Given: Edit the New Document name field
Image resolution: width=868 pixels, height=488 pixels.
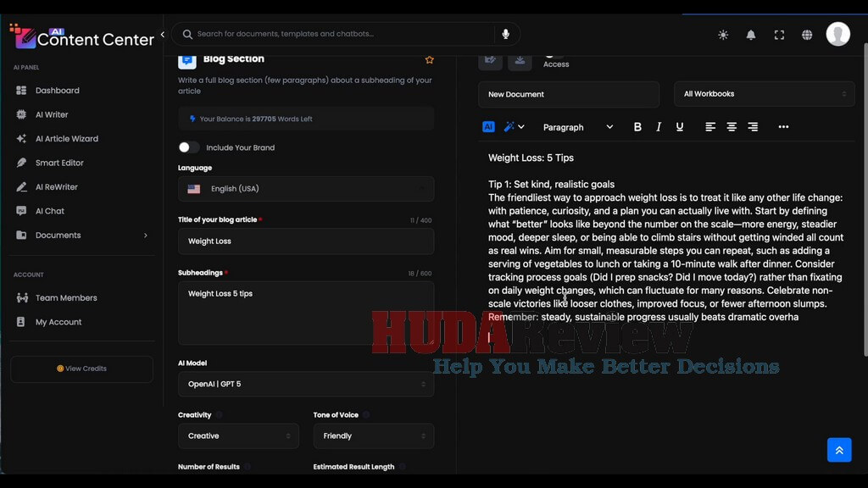Looking at the screenshot, I should pyautogui.click(x=569, y=95).
